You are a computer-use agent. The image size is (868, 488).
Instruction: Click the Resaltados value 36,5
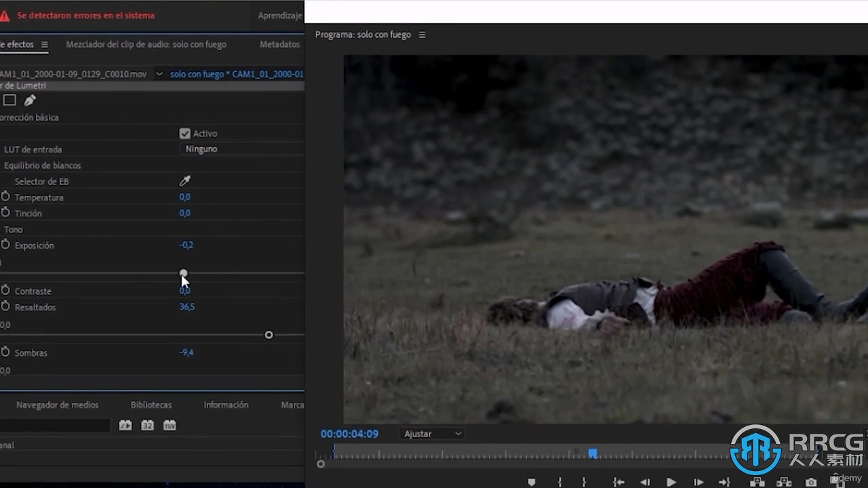coord(186,306)
